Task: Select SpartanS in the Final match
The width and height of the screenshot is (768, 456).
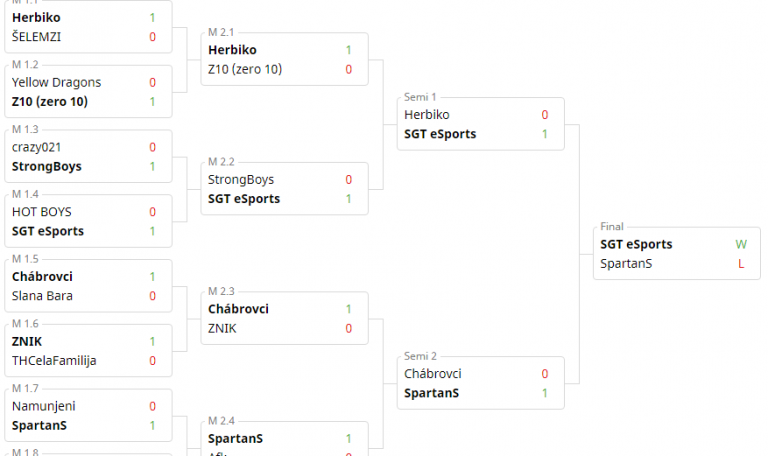Action: [x=627, y=263]
